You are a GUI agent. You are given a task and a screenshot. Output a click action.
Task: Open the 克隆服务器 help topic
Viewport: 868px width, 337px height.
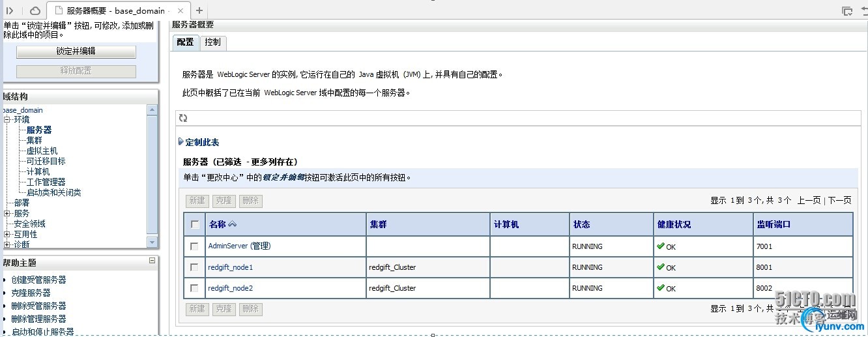click(x=31, y=293)
